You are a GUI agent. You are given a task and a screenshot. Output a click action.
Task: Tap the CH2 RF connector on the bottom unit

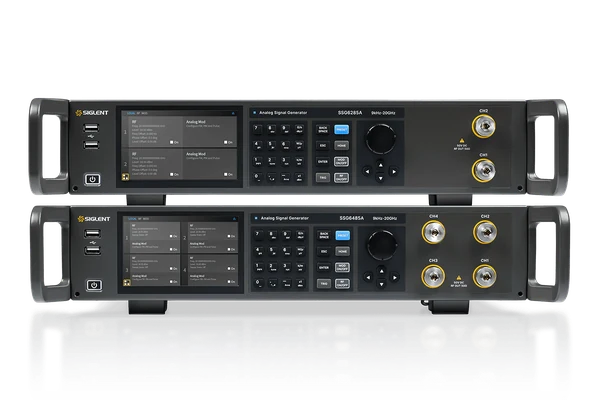point(485,232)
